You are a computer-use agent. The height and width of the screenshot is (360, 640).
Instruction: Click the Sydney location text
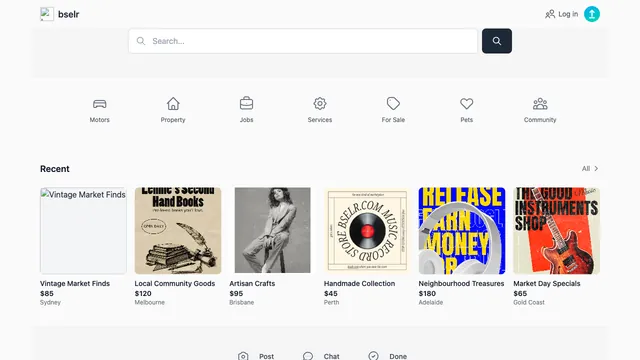click(x=50, y=302)
